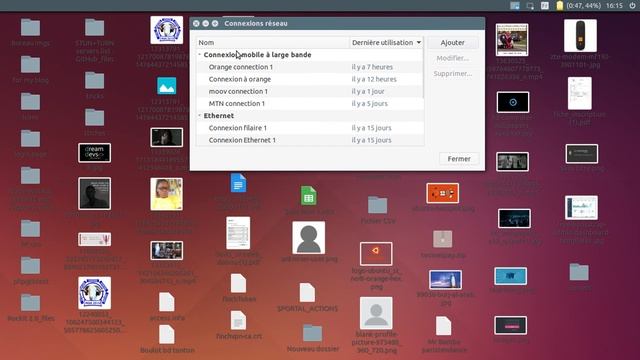The width and height of the screenshot is (640, 360).
Task: Open the power/session menu icon
Action: (x=632, y=5)
